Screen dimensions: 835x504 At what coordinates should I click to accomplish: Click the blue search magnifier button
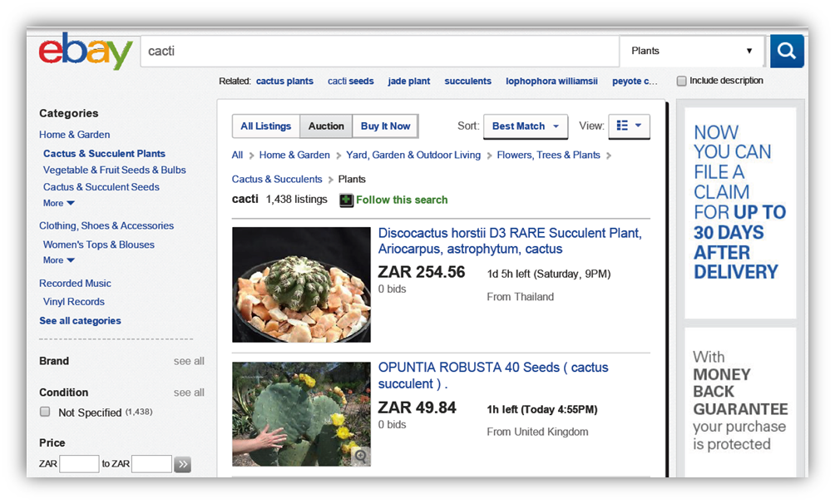787,51
